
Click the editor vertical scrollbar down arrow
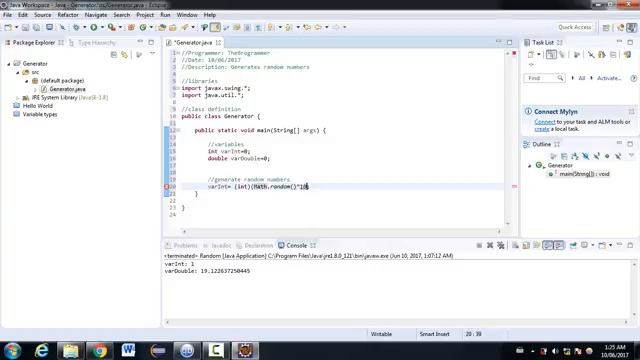508,223
